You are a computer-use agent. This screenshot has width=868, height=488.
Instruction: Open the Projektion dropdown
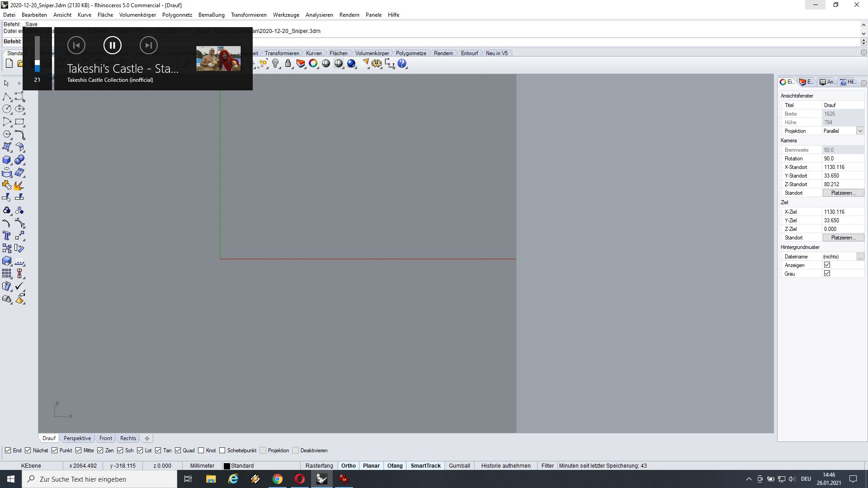(x=860, y=131)
